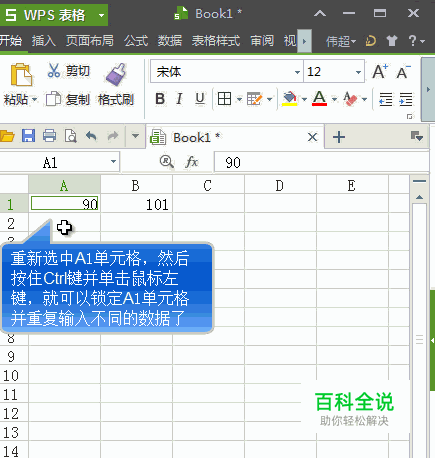Expand the font color dropdown arrow
This screenshot has height=458, width=435.
pos(334,99)
